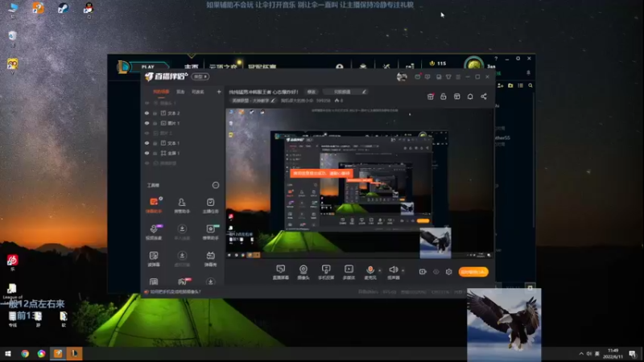The width and height of the screenshot is (644, 362).
Task: Click add friend icon in League client
Action: [500, 85]
